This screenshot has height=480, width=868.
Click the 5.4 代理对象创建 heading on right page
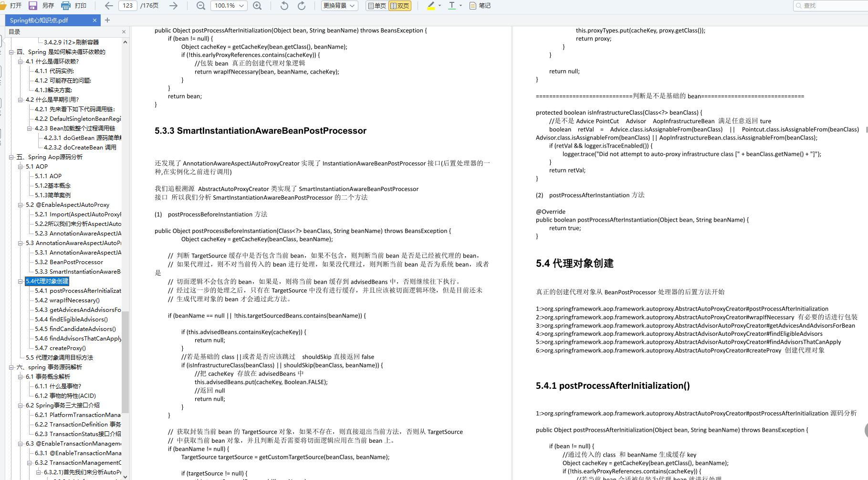coord(575,264)
